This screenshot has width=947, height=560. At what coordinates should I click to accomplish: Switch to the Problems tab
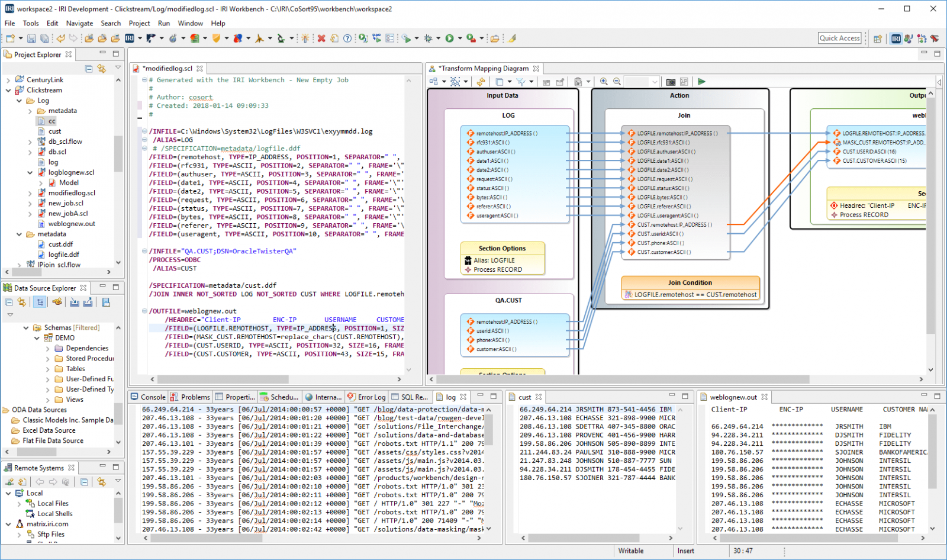point(190,397)
